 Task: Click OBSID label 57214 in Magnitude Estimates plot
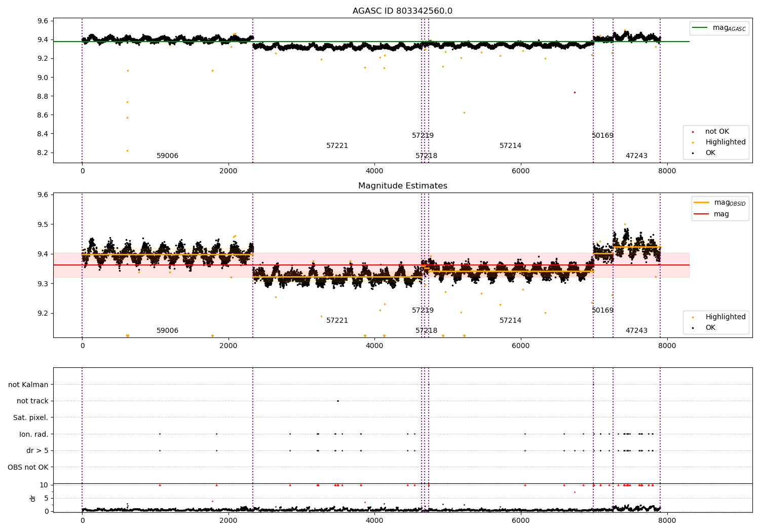pos(510,321)
